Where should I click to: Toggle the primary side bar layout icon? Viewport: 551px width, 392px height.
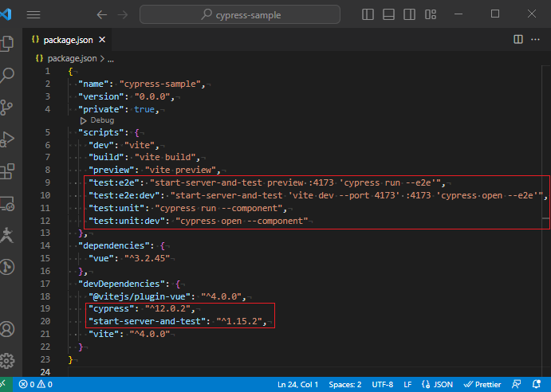click(368, 14)
